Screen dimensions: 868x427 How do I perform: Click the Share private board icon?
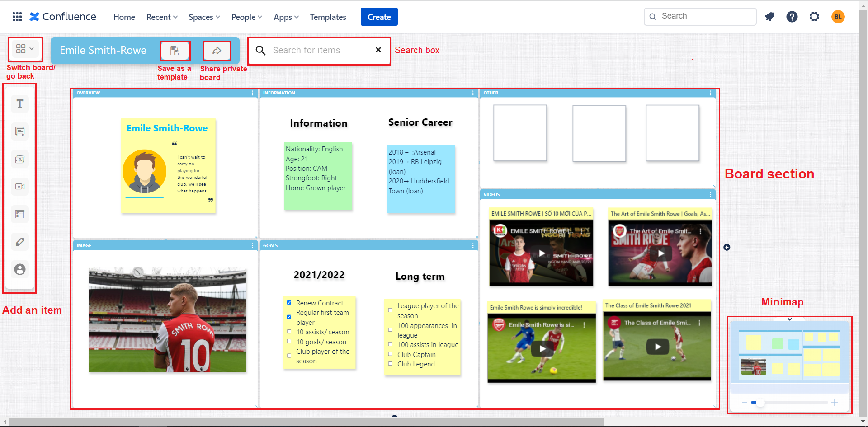pyautogui.click(x=217, y=51)
